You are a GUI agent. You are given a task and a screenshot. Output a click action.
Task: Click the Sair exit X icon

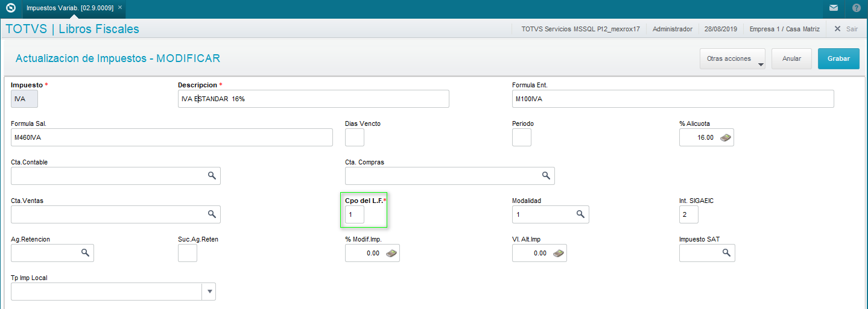837,28
